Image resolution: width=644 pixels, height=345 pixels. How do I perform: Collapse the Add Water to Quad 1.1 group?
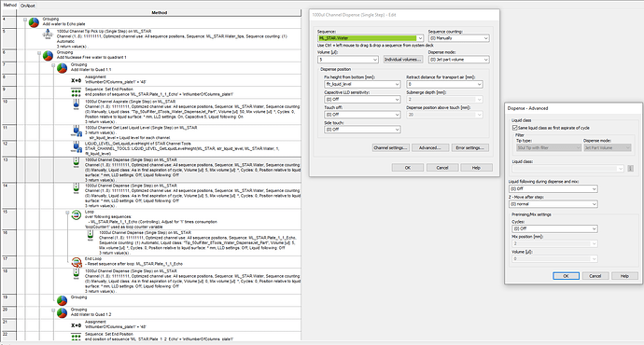53,65
